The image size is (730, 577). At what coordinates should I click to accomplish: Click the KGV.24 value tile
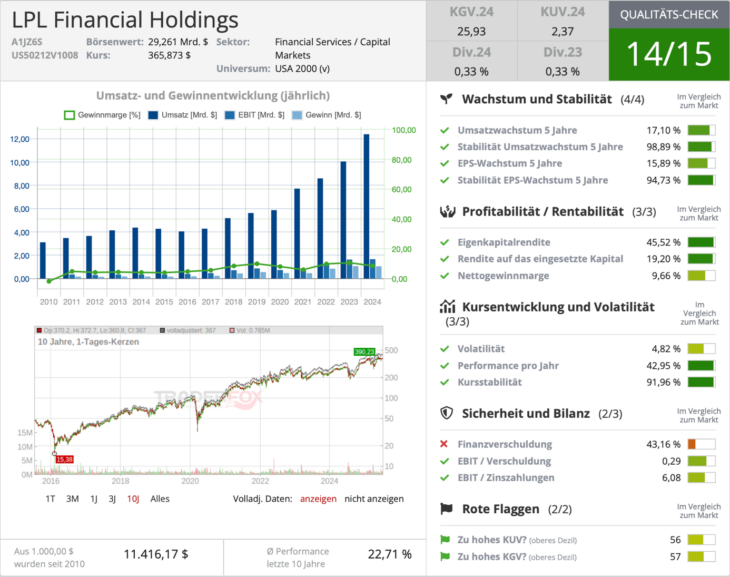pos(471,21)
